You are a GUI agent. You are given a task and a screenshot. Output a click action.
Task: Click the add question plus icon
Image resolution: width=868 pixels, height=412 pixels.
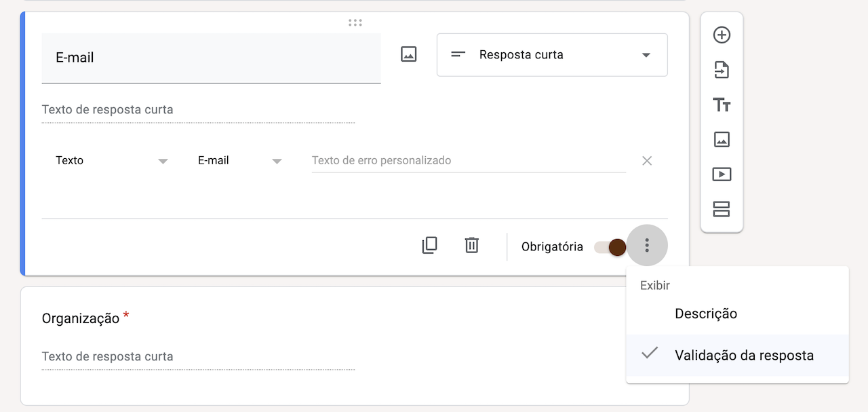coord(722,35)
